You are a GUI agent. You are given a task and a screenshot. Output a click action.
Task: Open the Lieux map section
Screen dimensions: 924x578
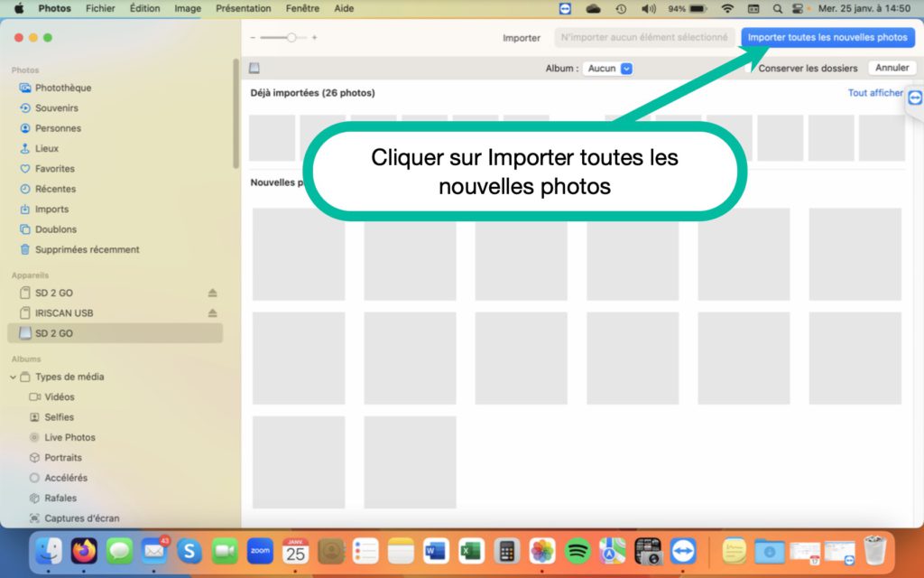click(x=47, y=148)
